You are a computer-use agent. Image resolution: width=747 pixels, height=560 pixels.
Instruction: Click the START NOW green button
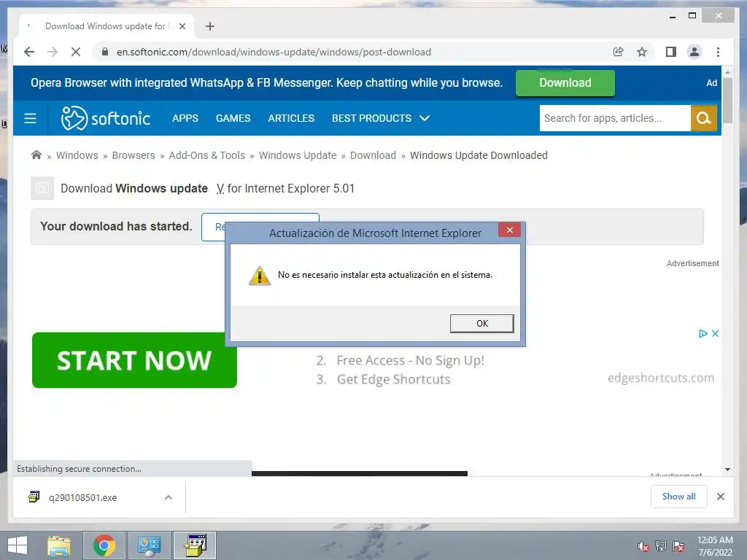point(134,360)
